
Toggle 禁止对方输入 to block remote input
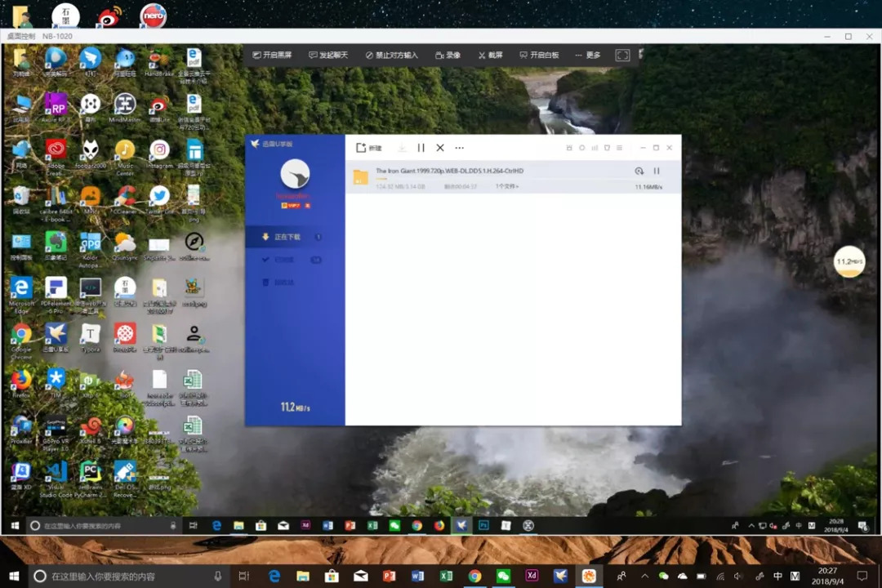click(391, 56)
